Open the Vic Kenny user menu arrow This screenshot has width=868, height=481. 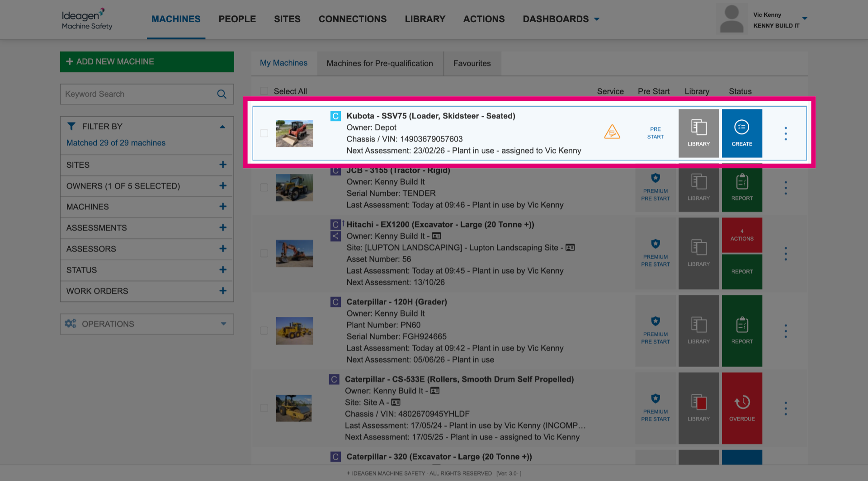tap(805, 19)
